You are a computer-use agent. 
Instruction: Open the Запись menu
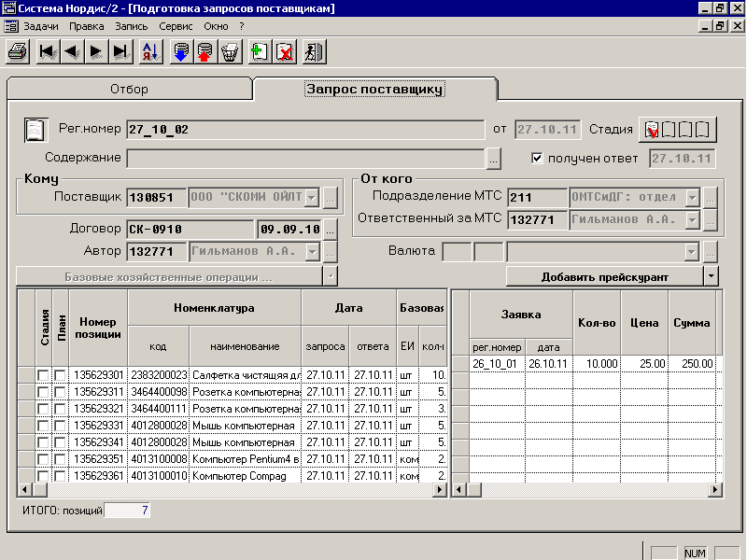[132, 27]
